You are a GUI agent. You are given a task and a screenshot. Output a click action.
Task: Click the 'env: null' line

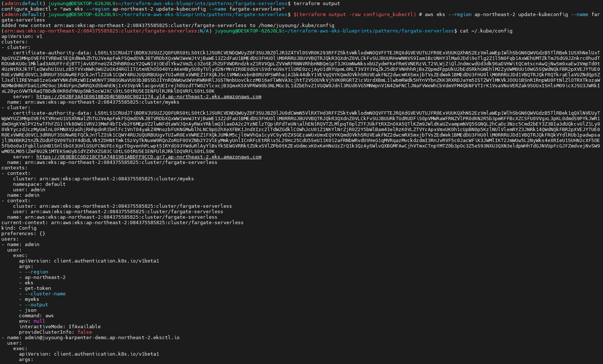tap(32, 321)
